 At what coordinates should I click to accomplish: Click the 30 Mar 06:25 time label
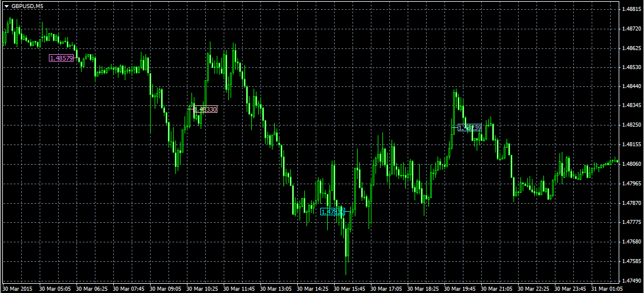pyautogui.click(x=91, y=288)
